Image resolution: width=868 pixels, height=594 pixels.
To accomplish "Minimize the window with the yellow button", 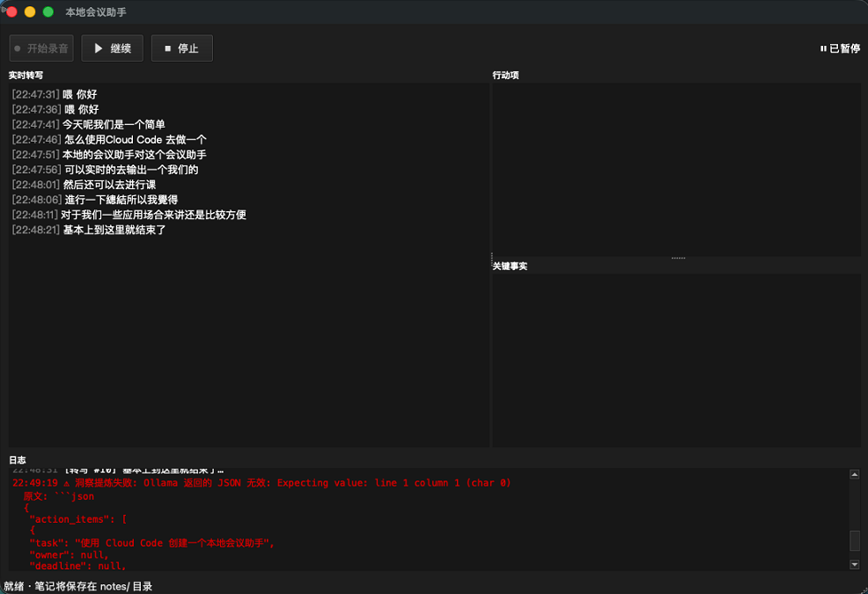I will [x=30, y=11].
